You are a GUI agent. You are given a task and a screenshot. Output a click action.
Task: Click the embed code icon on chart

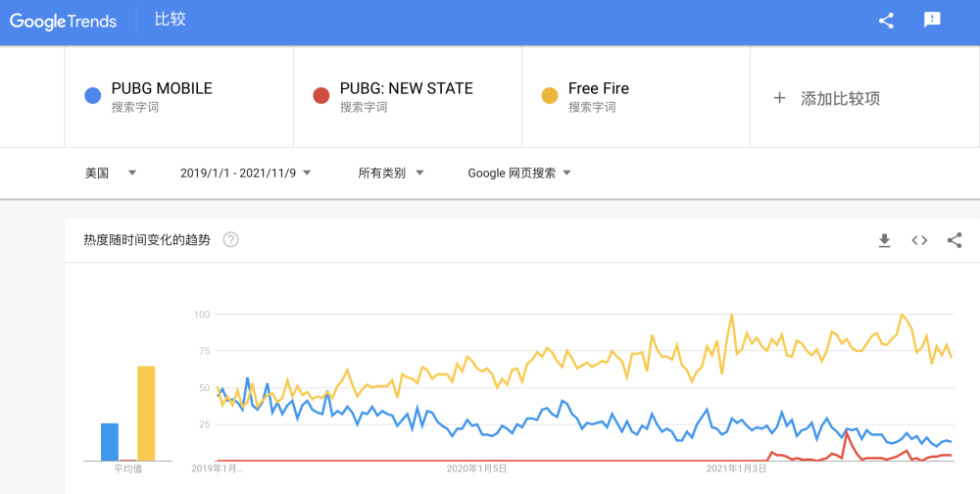pos(919,240)
